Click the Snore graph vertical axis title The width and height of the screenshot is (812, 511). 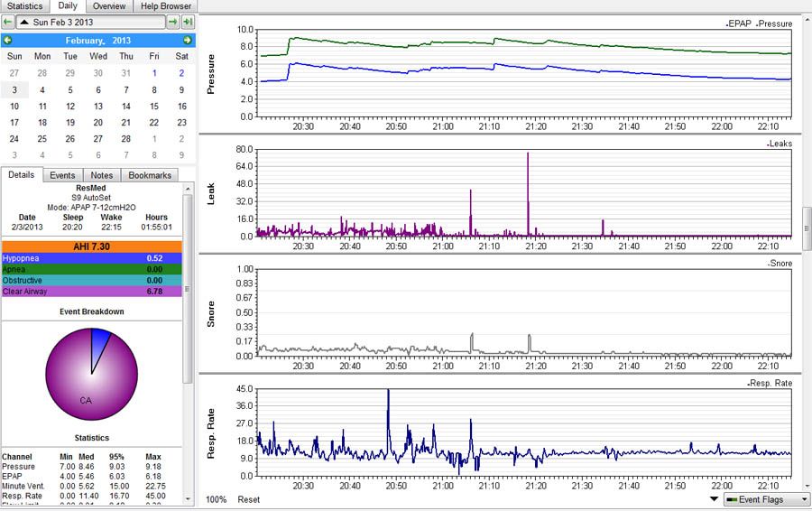[211, 314]
